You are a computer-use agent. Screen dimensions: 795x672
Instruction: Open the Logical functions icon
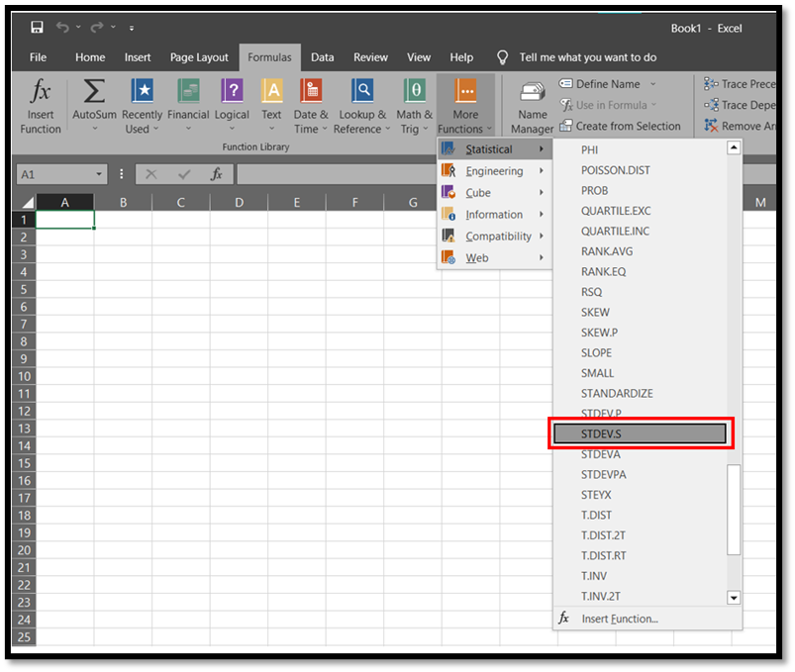coord(232,94)
